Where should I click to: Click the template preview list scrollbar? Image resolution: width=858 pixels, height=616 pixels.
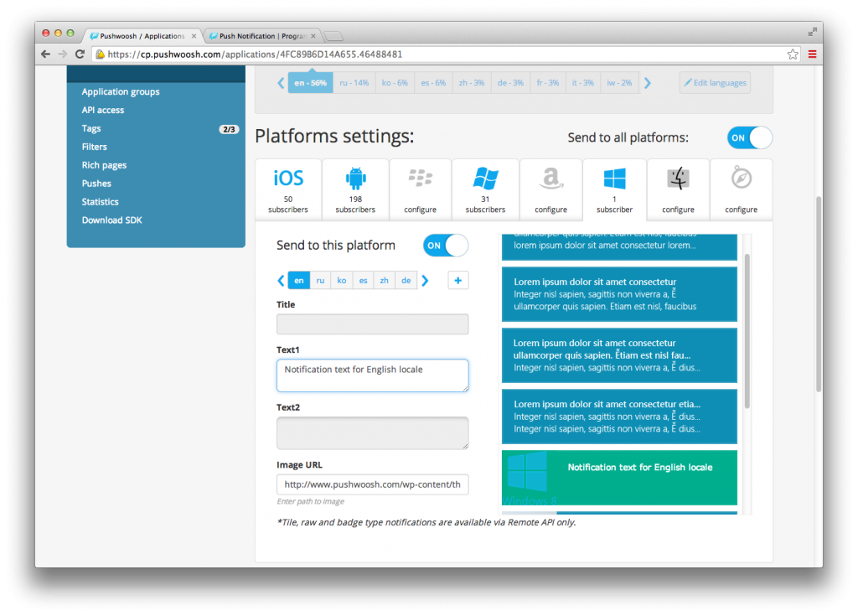(747, 331)
